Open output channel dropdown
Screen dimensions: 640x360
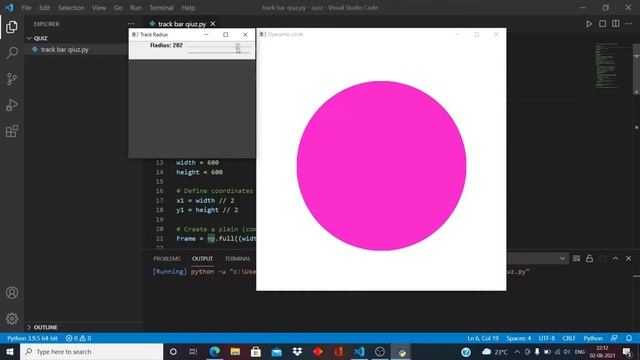point(562,258)
